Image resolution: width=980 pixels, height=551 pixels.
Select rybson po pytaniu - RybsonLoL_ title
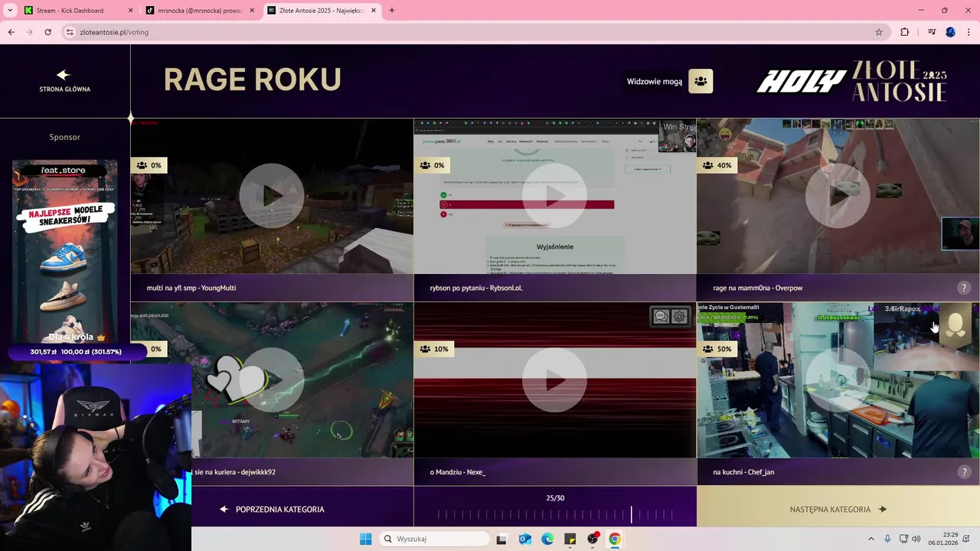(476, 288)
